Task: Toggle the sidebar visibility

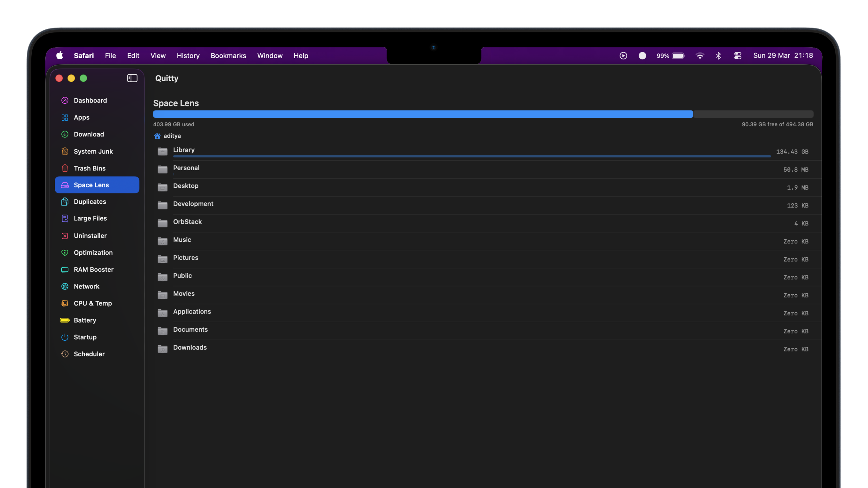Action: point(132,78)
